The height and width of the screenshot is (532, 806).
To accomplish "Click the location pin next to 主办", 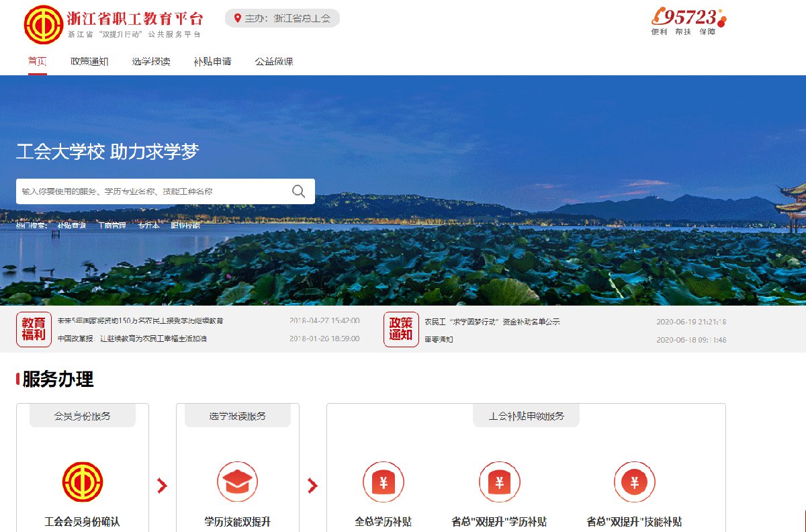I will pos(237,18).
